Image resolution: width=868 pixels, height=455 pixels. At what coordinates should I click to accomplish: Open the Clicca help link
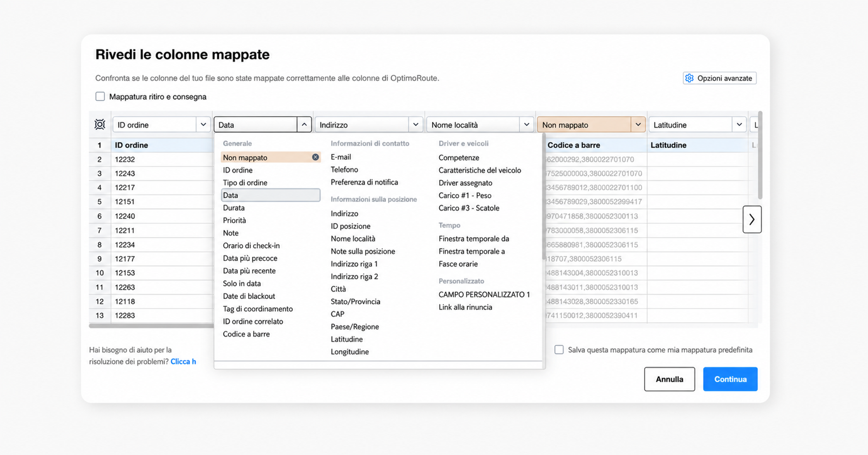183,362
